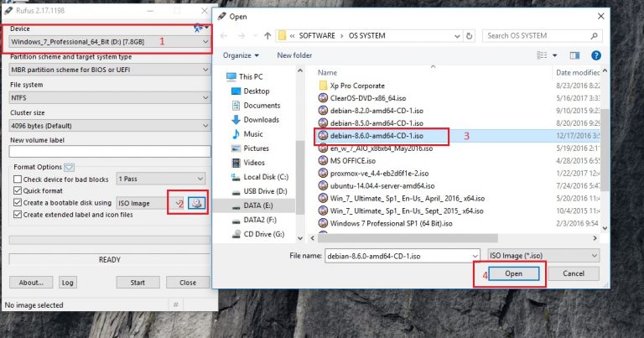Screen dimensions: 644x338
Task: Toggle Create a bootable disk using
Action: pyautogui.click(x=18, y=202)
